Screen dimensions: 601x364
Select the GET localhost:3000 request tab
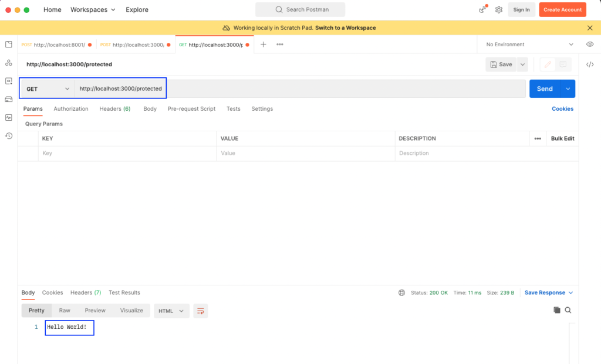pyautogui.click(x=214, y=45)
